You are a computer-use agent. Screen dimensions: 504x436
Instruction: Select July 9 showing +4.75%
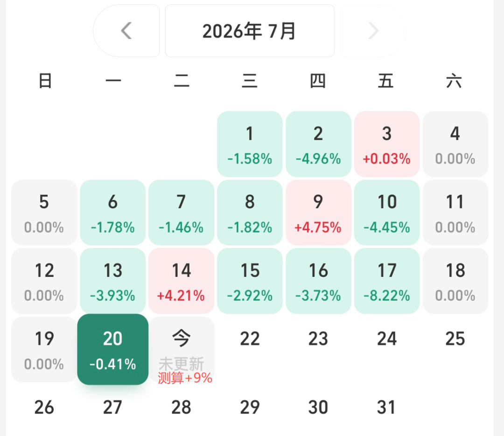318,212
